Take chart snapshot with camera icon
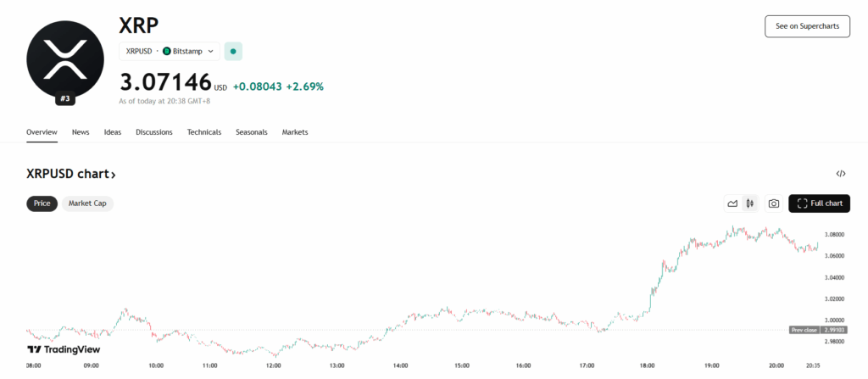 click(x=774, y=203)
